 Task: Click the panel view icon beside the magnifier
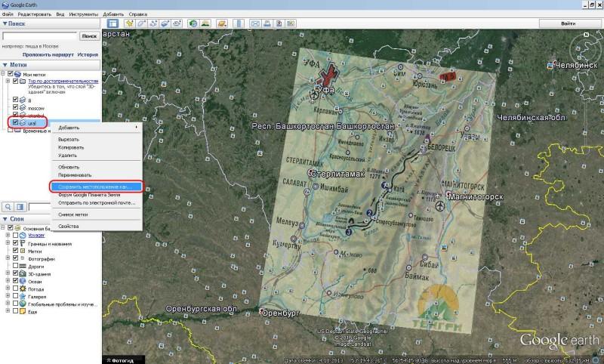pyautogui.click(x=20, y=207)
